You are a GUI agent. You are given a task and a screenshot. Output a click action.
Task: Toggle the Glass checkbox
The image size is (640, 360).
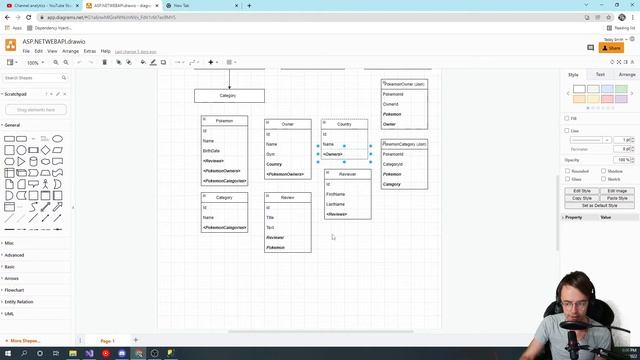(567, 179)
